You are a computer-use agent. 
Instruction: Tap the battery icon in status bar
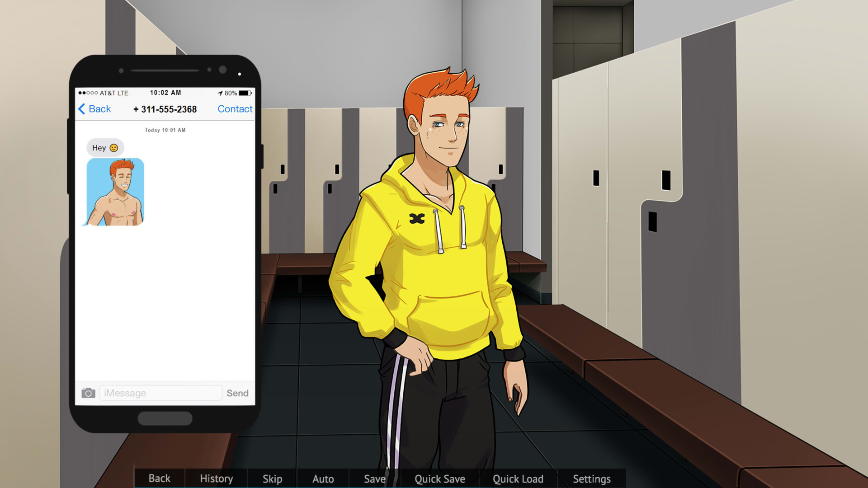[245, 93]
